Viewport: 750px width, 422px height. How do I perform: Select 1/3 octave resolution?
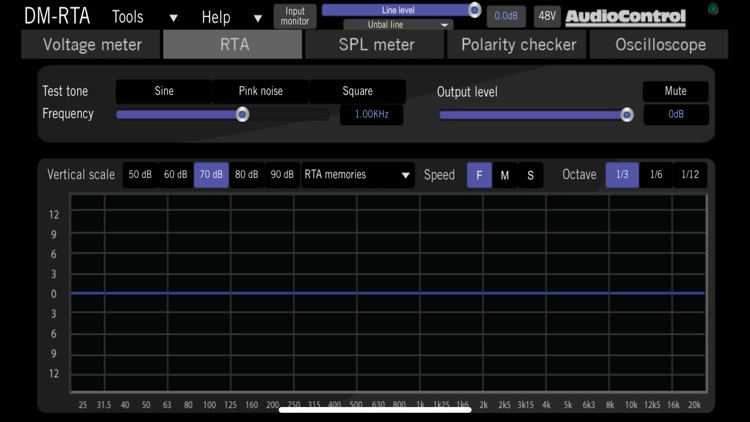tap(622, 175)
